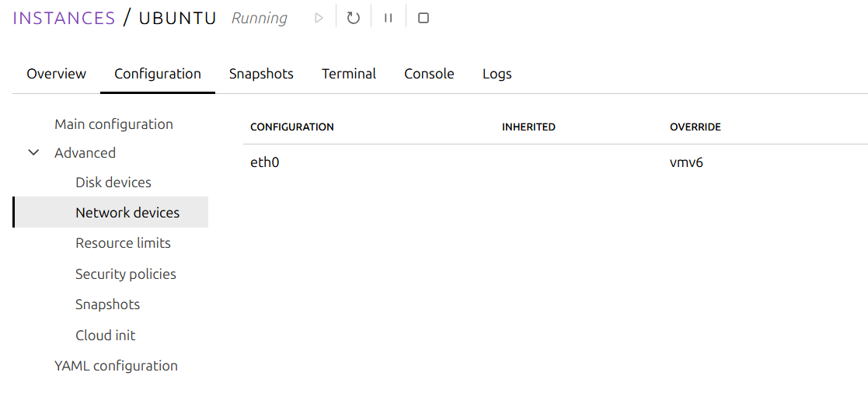Collapse the Advanced section chevron
Image resolution: width=868 pixels, height=400 pixels.
click(33, 153)
